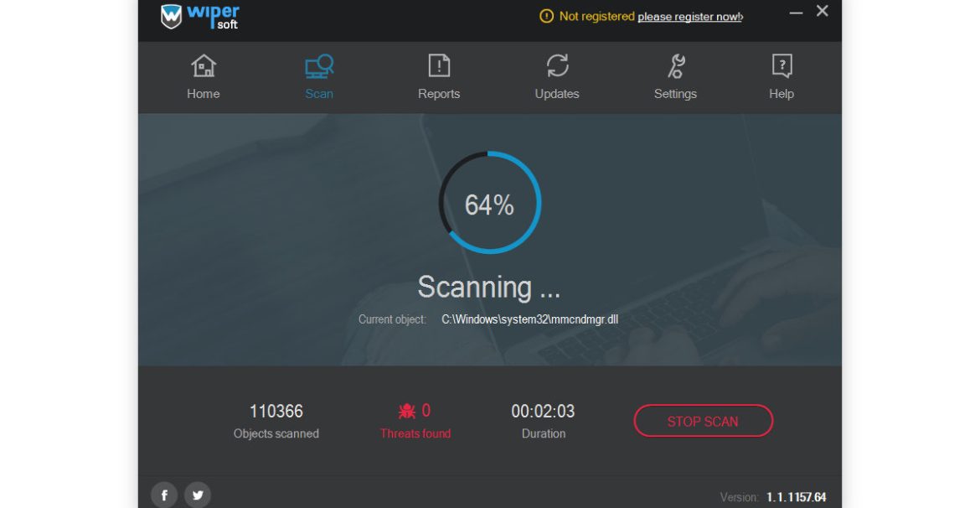Click the Not registered warning icon
This screenshot has height=508, width=980.
[x=546, y=16]
